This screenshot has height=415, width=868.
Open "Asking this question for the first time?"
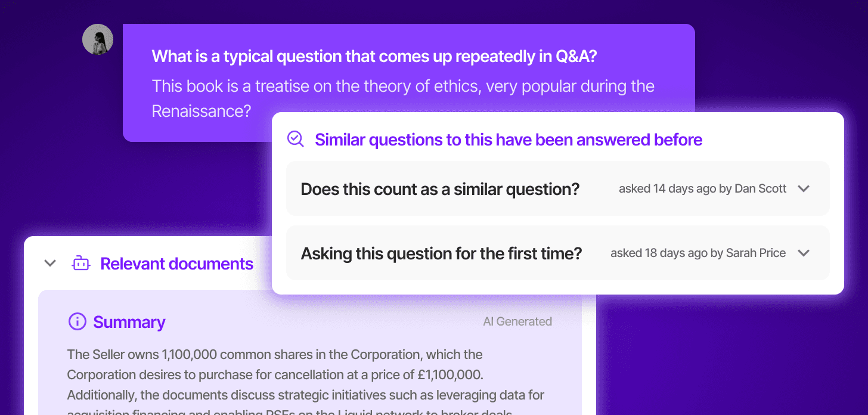pos(441,253)
